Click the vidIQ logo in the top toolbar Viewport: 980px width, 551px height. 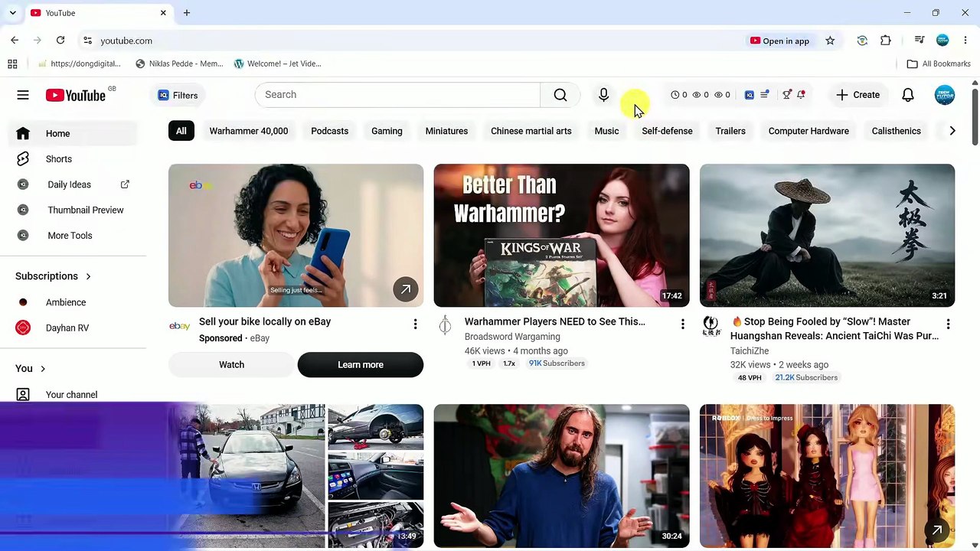coord(750,95)
